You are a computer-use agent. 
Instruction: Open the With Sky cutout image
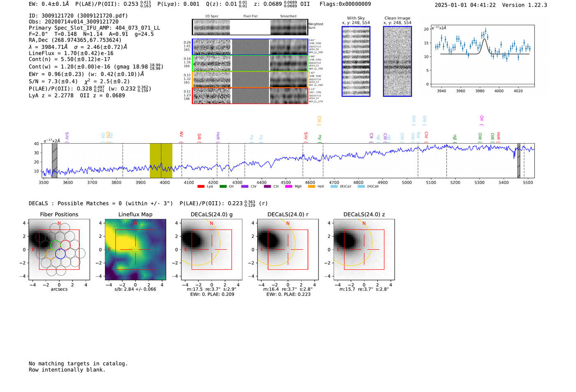pos(356,61)
